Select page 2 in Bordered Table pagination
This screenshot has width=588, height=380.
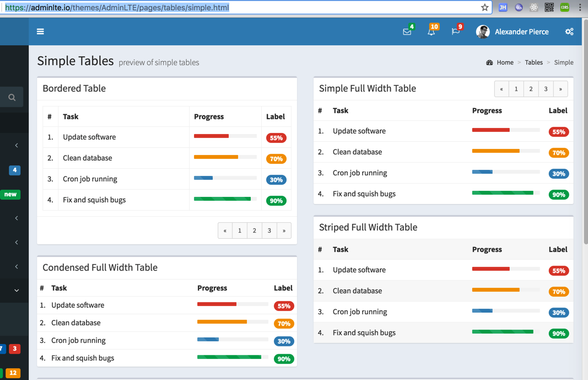point(254,231)
